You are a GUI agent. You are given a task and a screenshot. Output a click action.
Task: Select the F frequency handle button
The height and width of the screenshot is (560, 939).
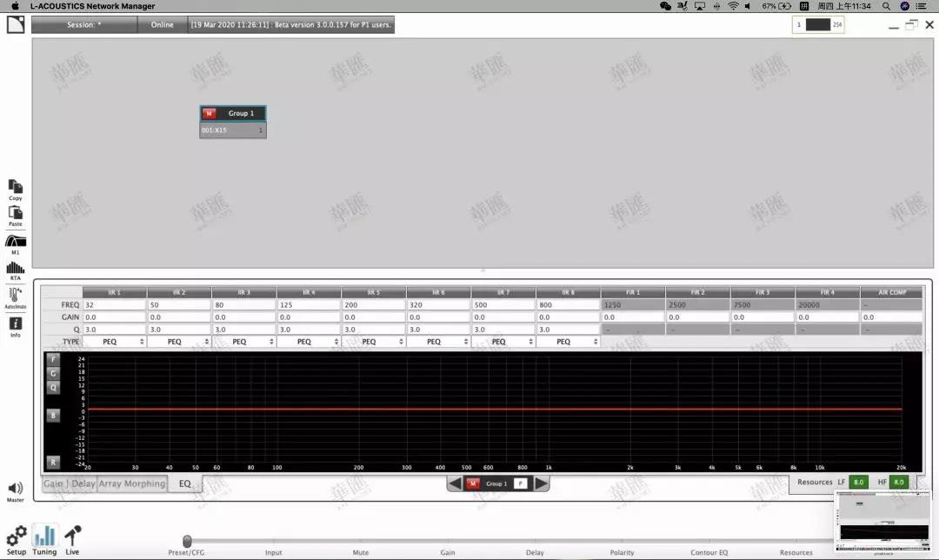click(x=53, y=359)
